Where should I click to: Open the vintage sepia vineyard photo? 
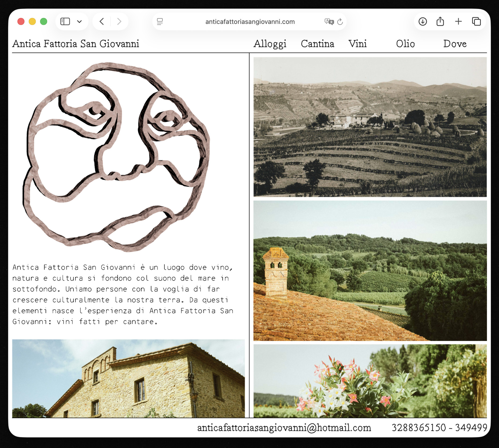click(x=370, y=127)
